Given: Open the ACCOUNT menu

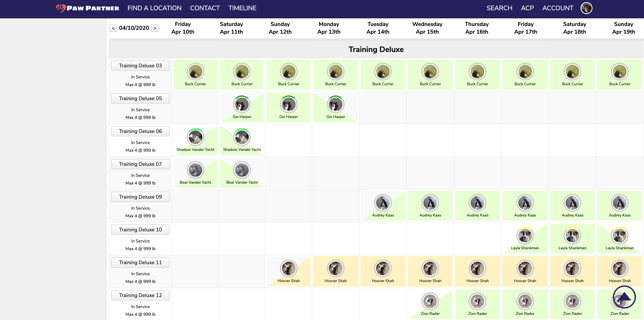Looking at the screenshot, I should (558, 8).
